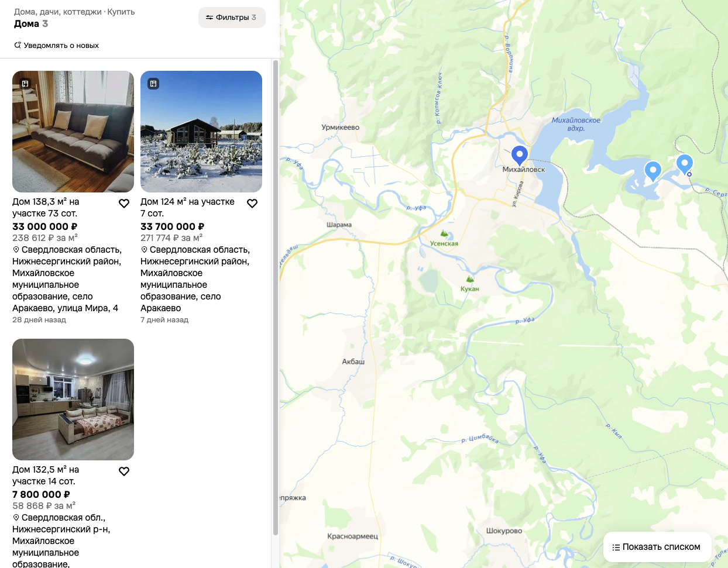Screen dimensions: 728x568
Task: Open the kitchen-living room photo thumbnail
Action: click(73, 400)
